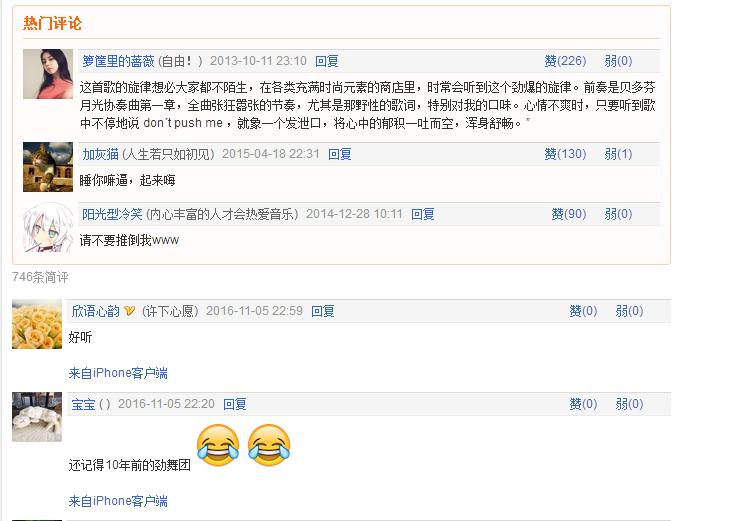This screenshot has width=732, height=521.
Task: Click 来自iPhone客户端 under the 好听 comment
Action: 118,373
